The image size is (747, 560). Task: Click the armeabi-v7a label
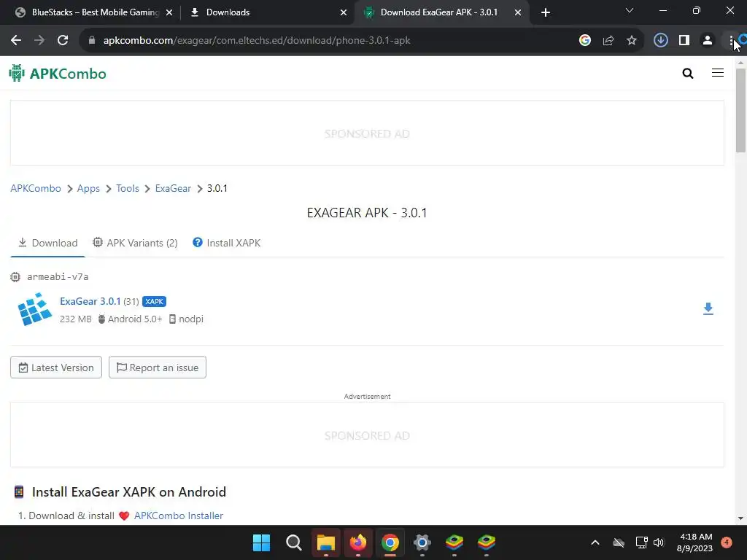click(58, 276)
